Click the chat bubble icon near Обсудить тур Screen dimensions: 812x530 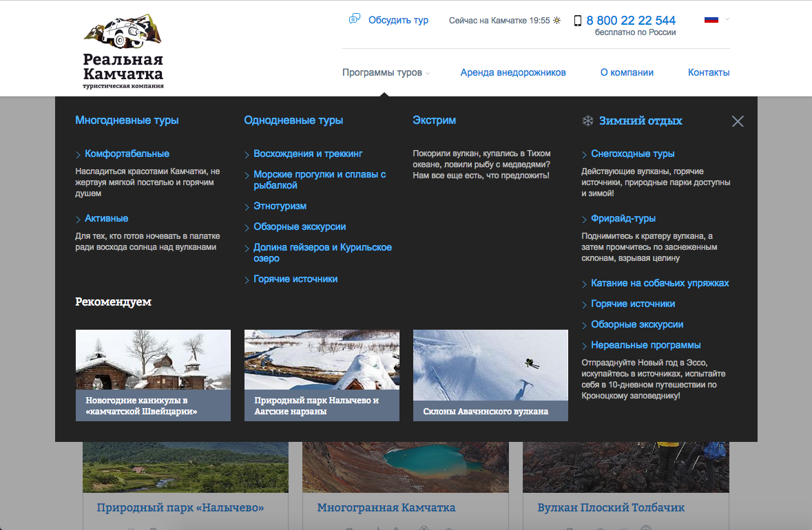pyautogui.click(x=354, y=20)
